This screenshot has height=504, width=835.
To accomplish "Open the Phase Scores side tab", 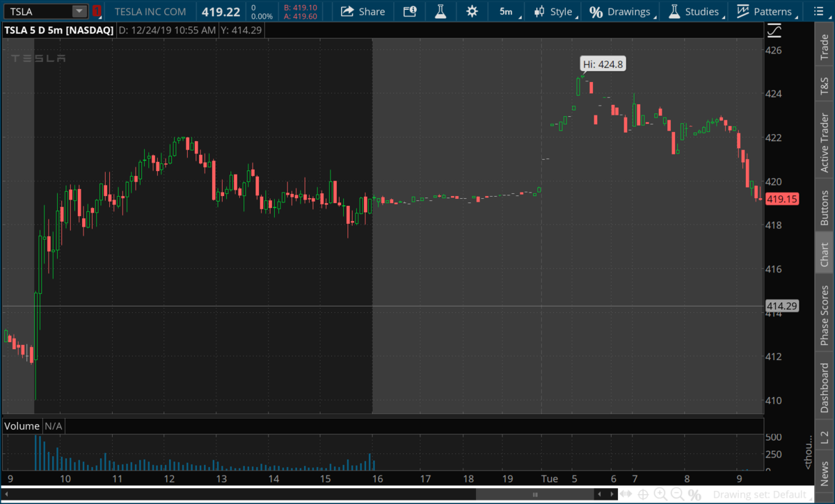I will point(825,314).
